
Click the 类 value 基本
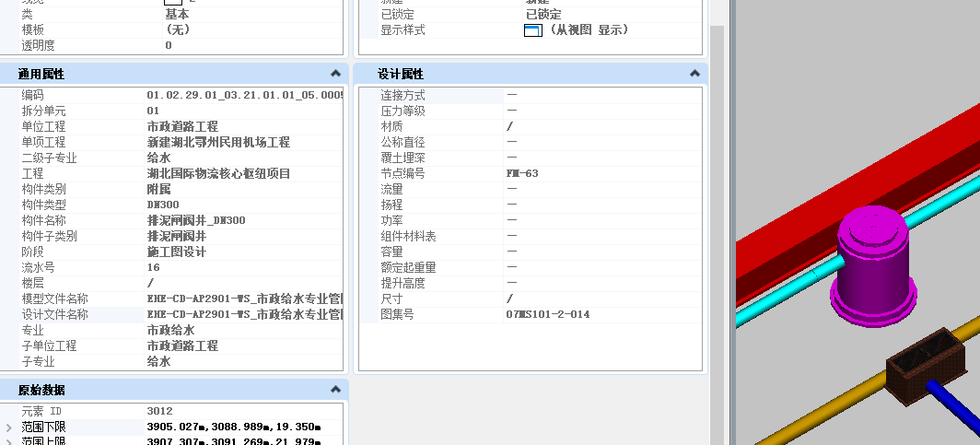point(177,14)
